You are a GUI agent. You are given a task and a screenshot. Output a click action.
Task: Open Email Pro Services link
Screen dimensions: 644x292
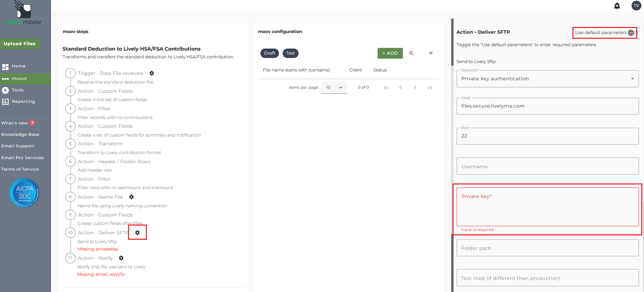click(23, 158)
